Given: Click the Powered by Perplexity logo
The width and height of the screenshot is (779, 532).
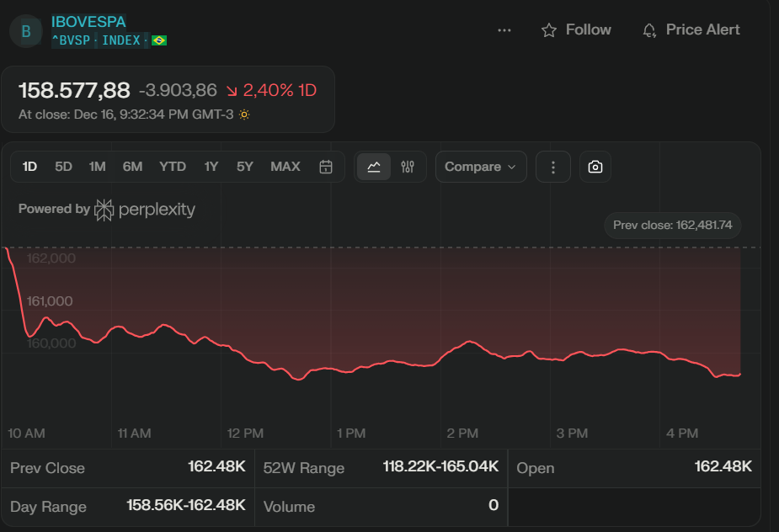Looking at the screenshot, I should coord(145,210).
